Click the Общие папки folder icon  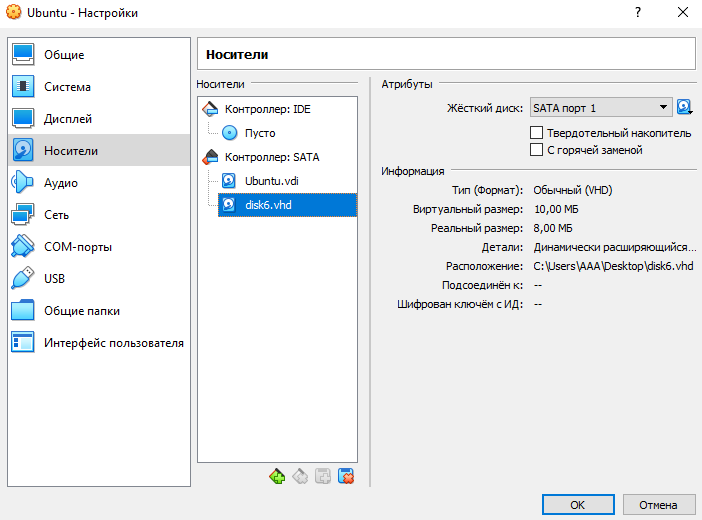22,310
